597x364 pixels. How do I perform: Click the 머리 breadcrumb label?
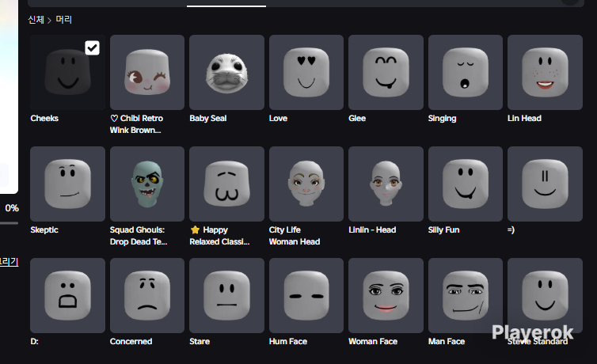pyautogui.click(x=63, y=20)
